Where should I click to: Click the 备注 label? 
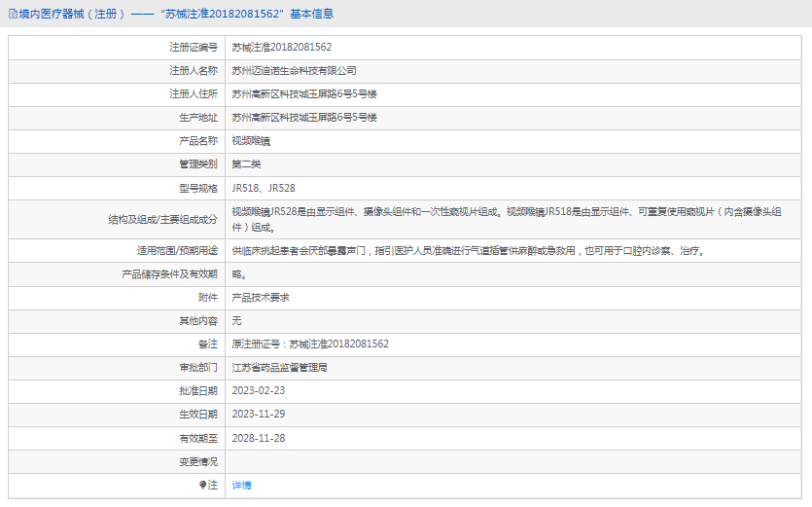(x=208, y=344)
